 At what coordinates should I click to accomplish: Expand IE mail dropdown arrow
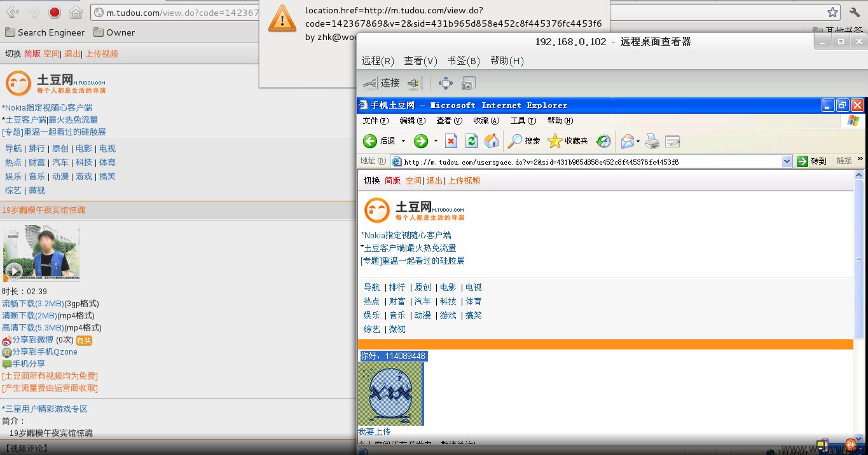[x=638, y=141]
